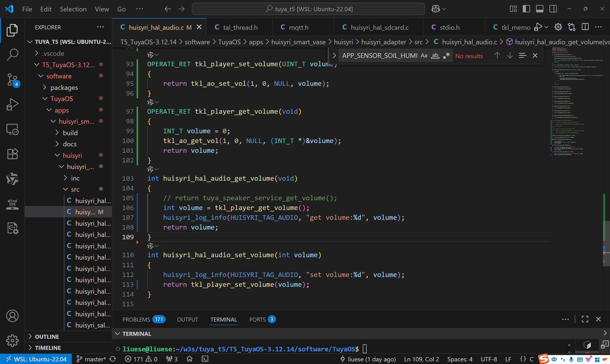The width and height of the screenshot is (610, 364).
Task: Switch to the mqtt.h editor tab
Action: coord(298,27)
